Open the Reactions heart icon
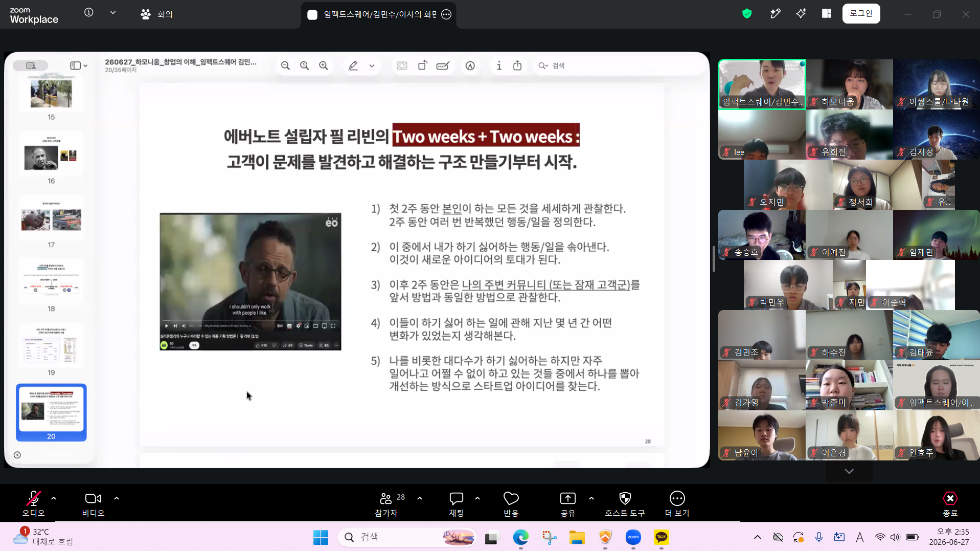 pos(511,504)
